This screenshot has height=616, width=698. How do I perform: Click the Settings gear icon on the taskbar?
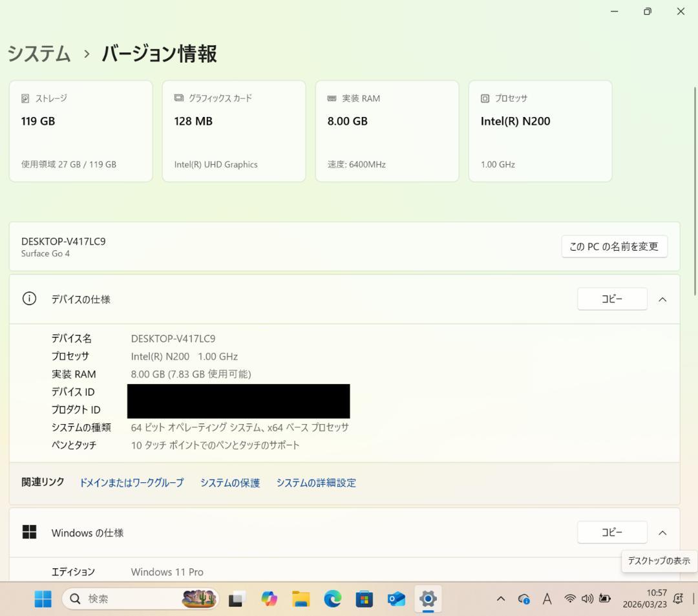click(x=428, y=599)
